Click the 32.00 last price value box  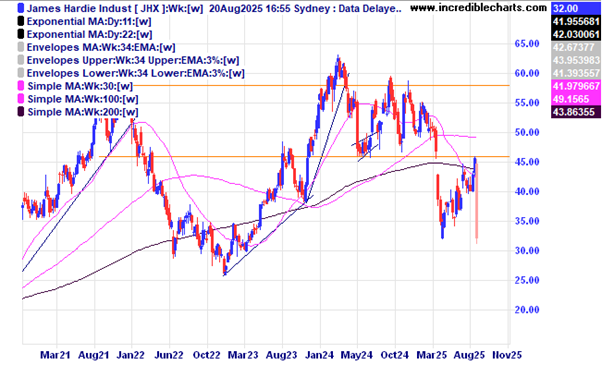point(576,8)
